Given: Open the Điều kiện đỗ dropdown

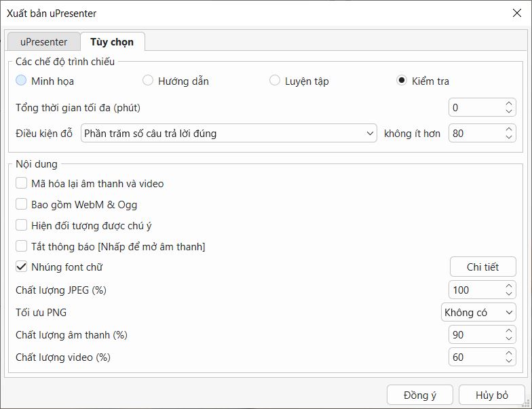Looking at the screenshot, I should point(229,134).
